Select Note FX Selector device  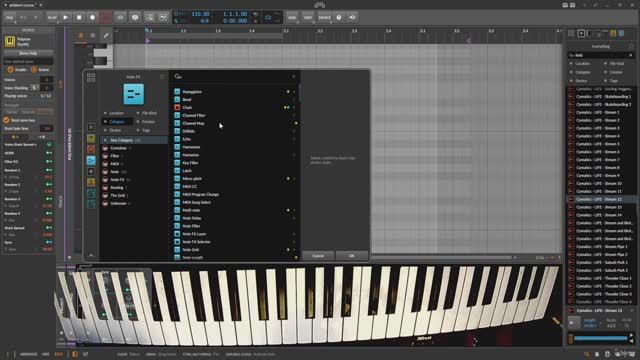coord(235,242)
